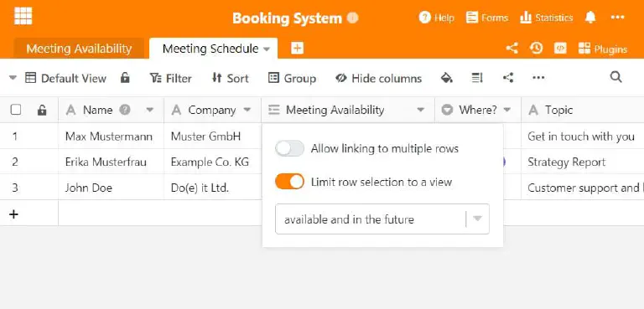Screen dimensions: 644x309
Task: Open the script code icon
Action: (560, 49)
